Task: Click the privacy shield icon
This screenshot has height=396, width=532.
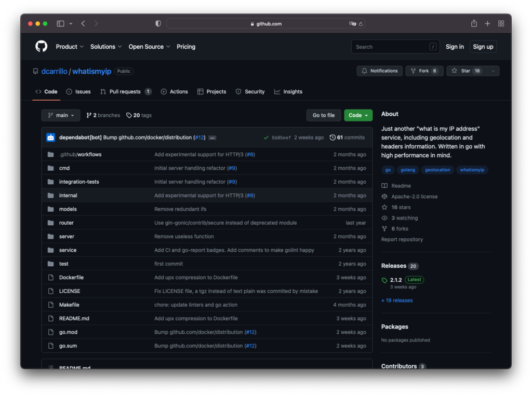Action: point(158,23)
